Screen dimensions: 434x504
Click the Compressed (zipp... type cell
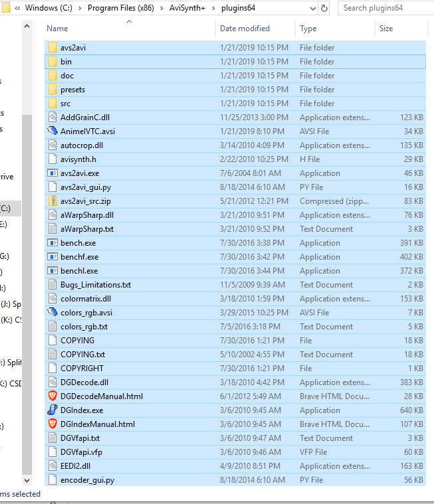coord(334,201)
